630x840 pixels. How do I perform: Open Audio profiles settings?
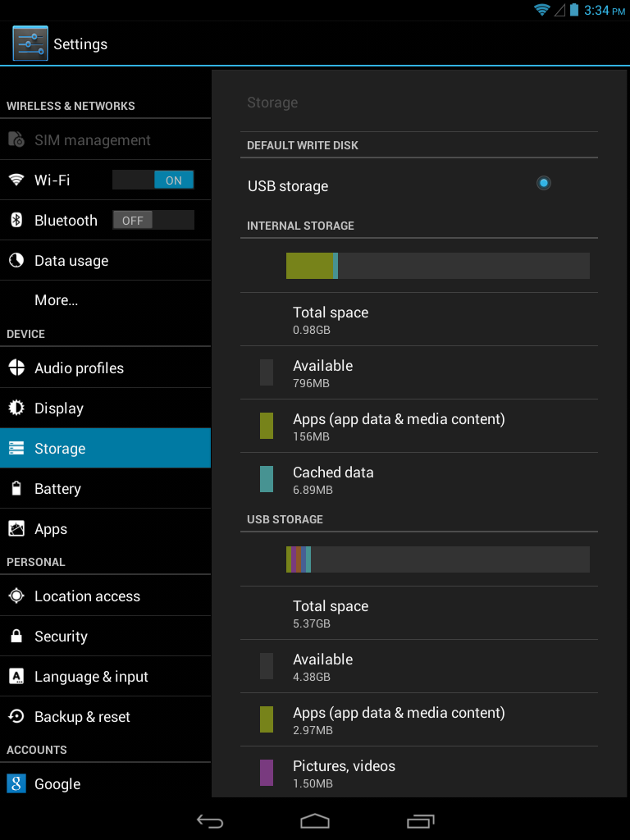(x=105, y=368)
